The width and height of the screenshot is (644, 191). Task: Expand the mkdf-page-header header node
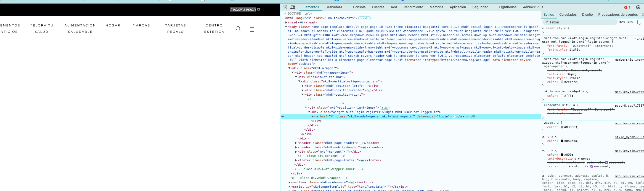point(296,143)
